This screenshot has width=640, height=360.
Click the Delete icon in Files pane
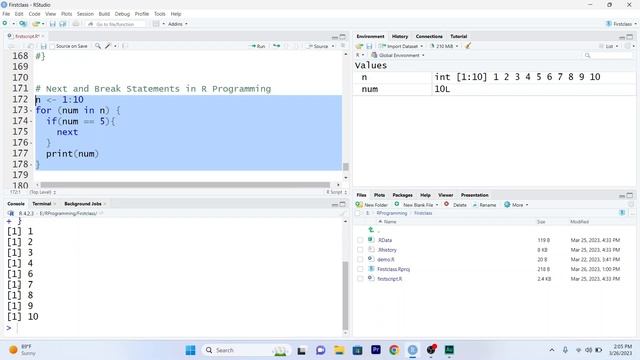pos(447,204)
